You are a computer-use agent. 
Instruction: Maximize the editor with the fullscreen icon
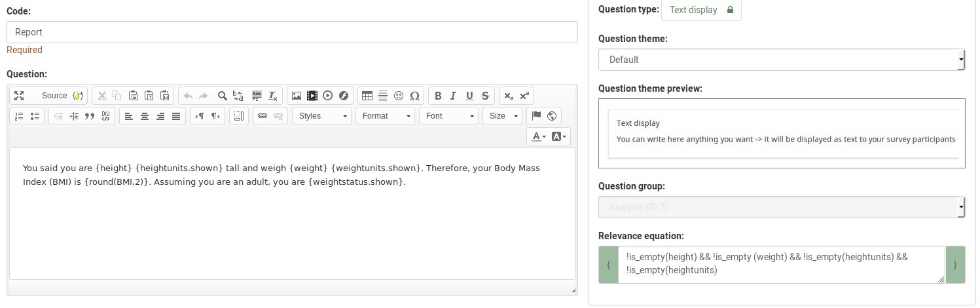click(19, 96)
